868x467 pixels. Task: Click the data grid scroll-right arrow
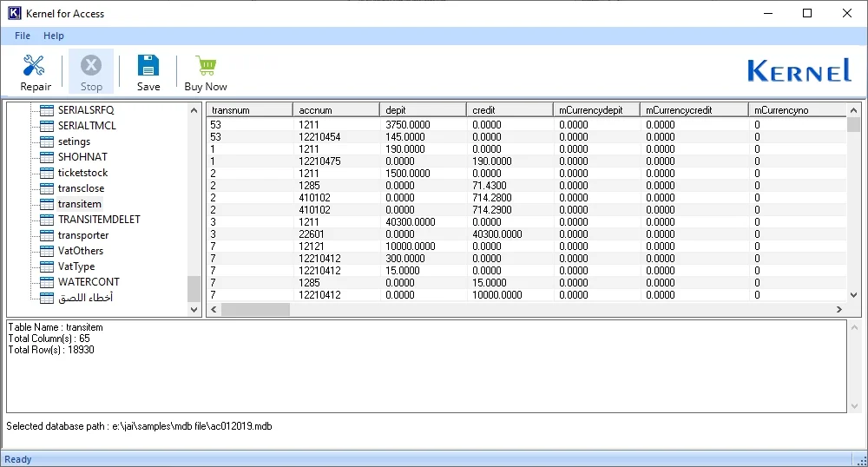[x=839, y=310]
